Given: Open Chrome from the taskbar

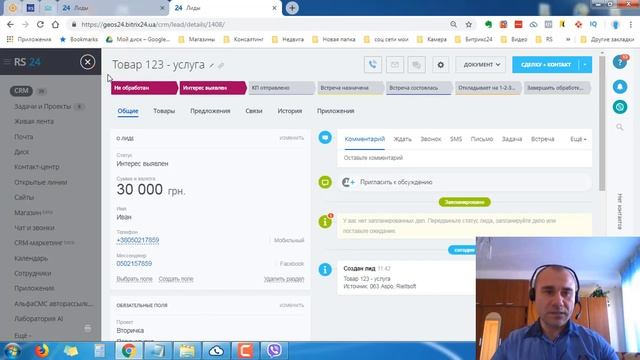Looking at the screenshot, I should pyautogui.click(x=129, y=351).
